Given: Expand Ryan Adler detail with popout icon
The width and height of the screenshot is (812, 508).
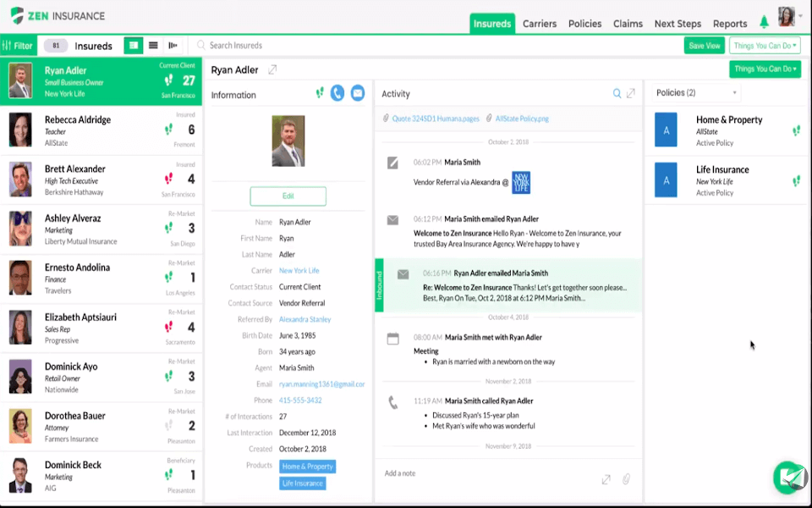Looking at the screenshot, I should 272,69.
